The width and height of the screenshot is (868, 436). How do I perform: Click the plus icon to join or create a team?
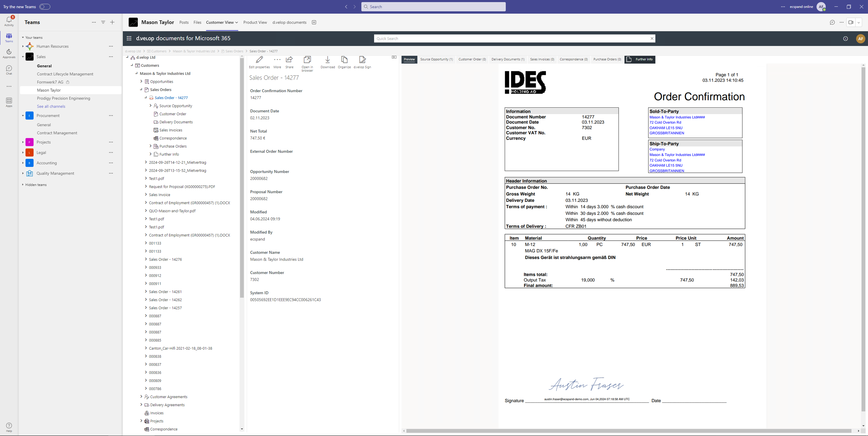pyautogui.click(x=113, y=22)
